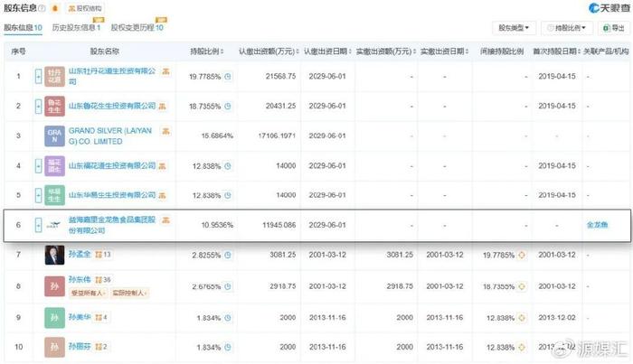Click the indirect holding icon in row 10
633x364 pixels.
(x=522, y=348)
